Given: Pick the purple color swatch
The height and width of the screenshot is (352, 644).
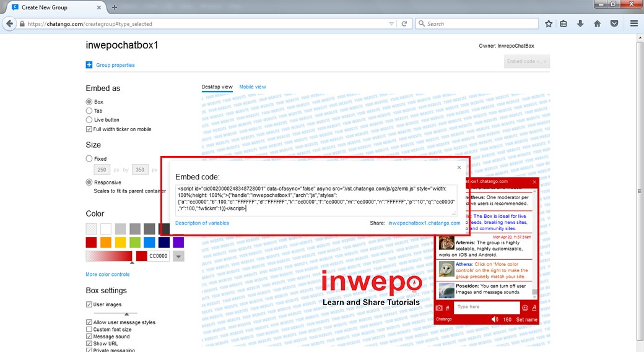Looking at the screenshot, I should point(178,243).
